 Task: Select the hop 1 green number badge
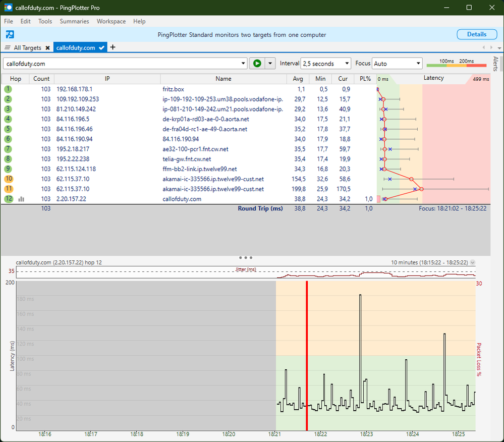point(8,89)
